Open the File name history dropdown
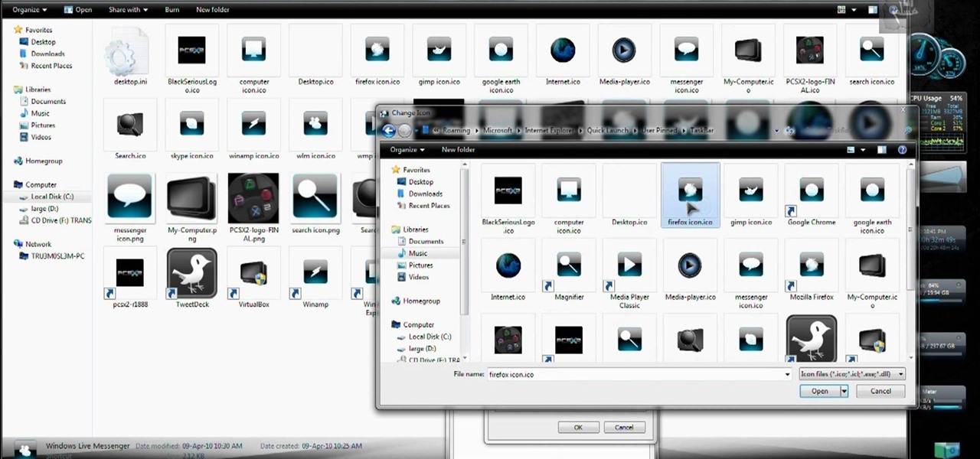 786,374
